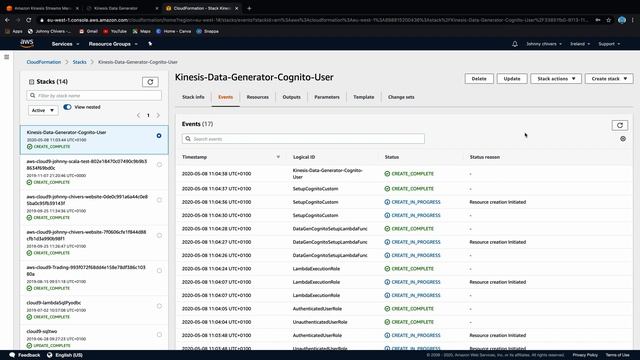Select the cloud9-lambdaSqlPyodbc stack radio
640x360 pixels.
[x=159, y=306]
